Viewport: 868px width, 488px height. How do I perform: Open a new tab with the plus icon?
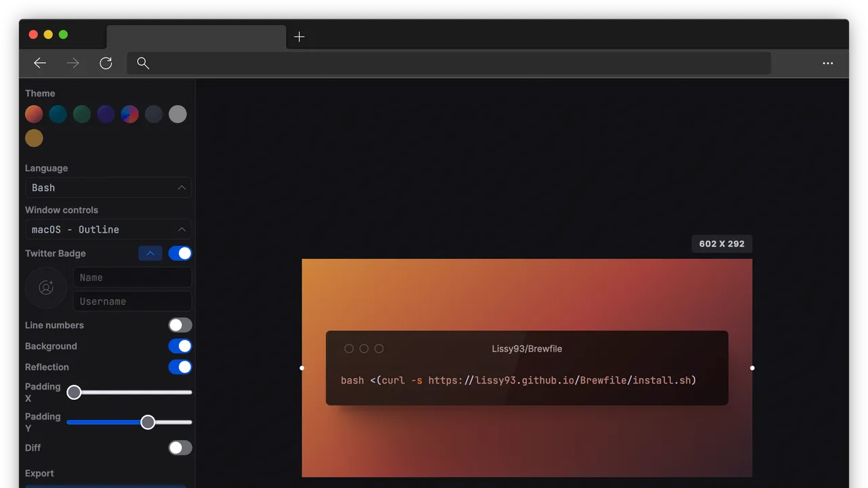(299, 37)
